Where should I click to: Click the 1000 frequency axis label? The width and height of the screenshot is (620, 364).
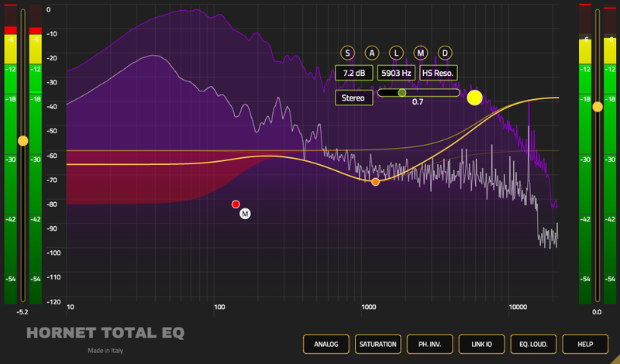point(369,307)
